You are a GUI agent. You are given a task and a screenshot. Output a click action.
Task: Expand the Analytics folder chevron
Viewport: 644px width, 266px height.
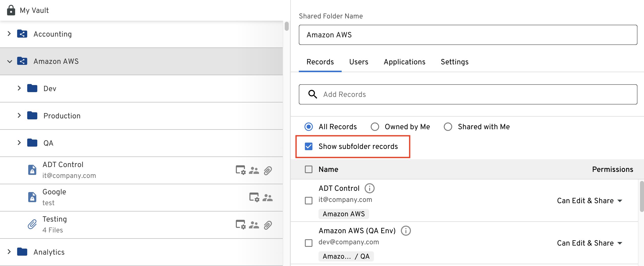tap(9, 252)
